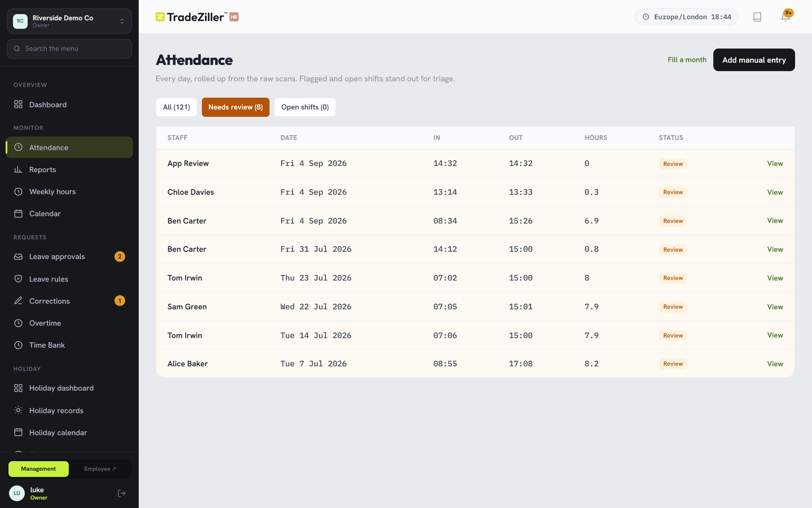The image size is (812, 508).
Task: Click the Attendance clock icon
Action: pos(18,147)
